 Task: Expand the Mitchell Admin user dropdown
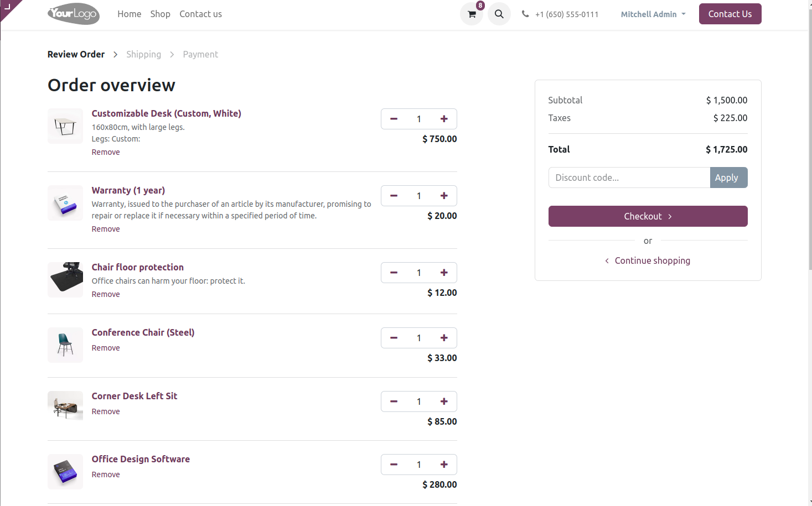[x=653, y=14]
